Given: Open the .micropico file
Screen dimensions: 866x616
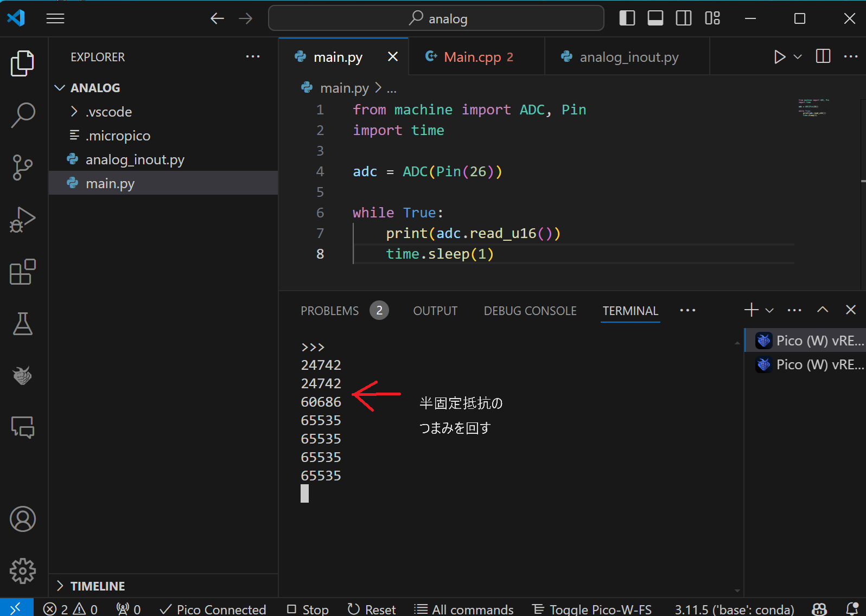Looking at the screenshot, I should pos(163,136).
